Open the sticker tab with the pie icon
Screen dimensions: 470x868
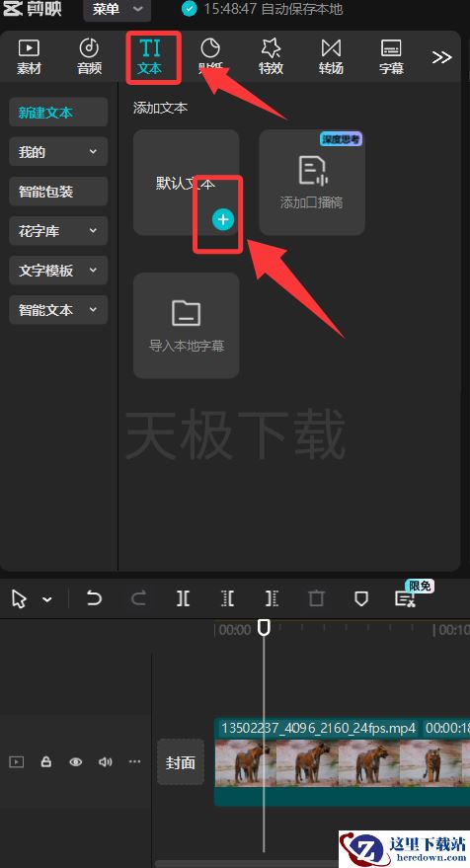[209, 57]
